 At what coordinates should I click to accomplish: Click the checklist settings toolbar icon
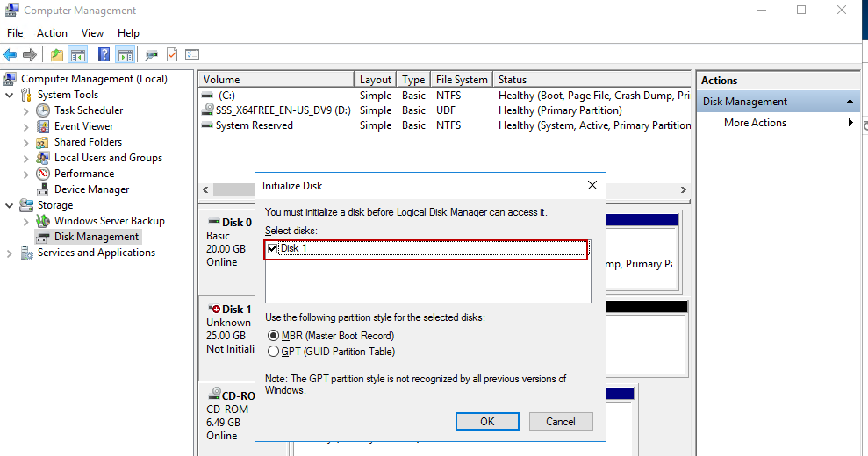click(x=192, y=54)
